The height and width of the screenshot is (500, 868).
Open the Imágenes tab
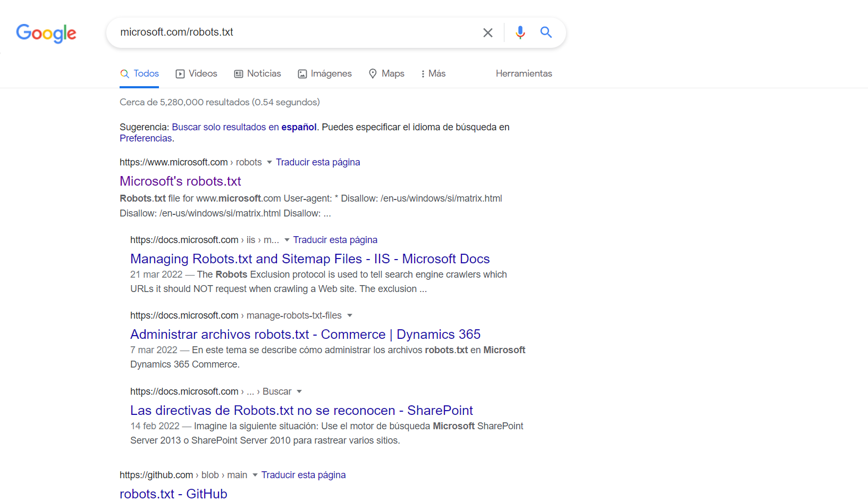[x=325, y=73]
